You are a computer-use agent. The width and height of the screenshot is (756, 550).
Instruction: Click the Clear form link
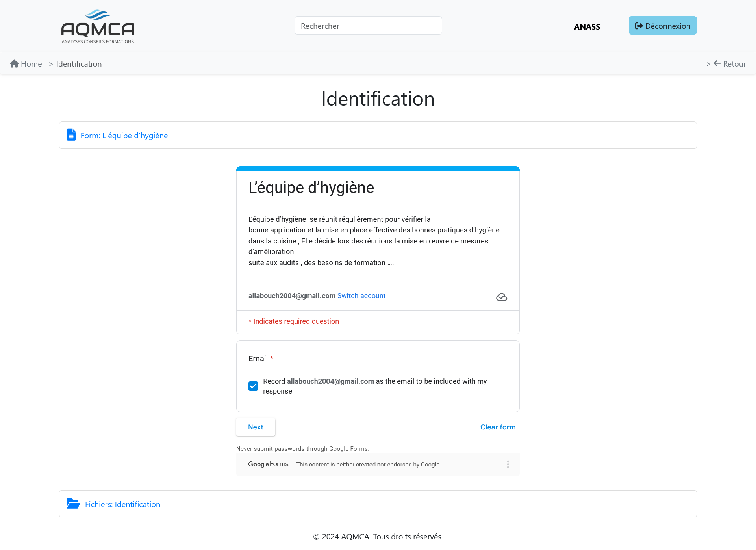(498, 427)
